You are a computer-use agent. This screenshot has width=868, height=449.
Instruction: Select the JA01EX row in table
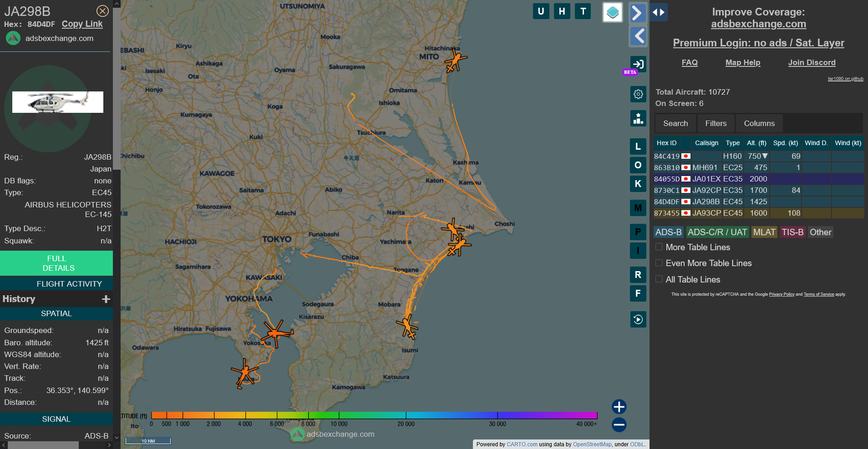click(759, 179)
